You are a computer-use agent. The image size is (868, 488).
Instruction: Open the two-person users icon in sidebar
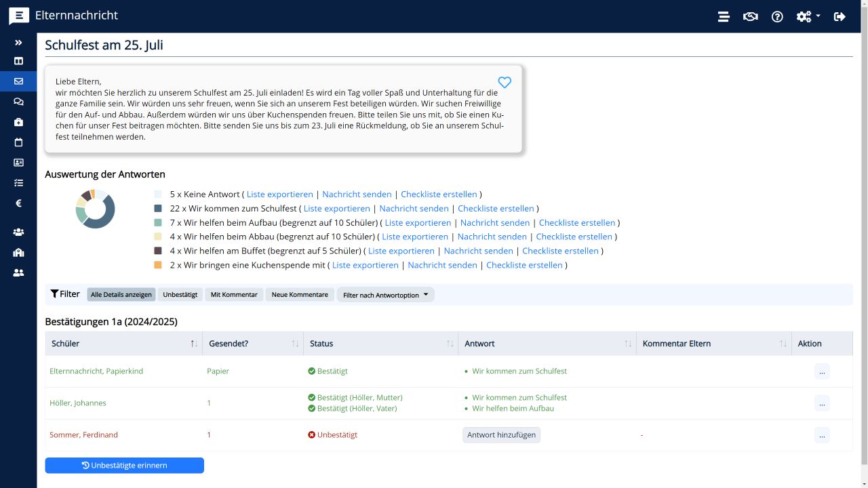coord(18,272)
